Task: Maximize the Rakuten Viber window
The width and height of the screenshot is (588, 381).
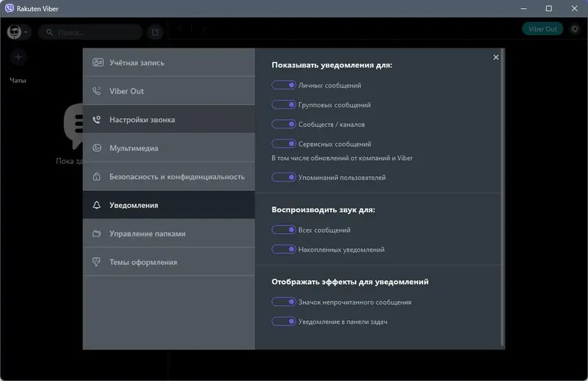Action: 548,8
